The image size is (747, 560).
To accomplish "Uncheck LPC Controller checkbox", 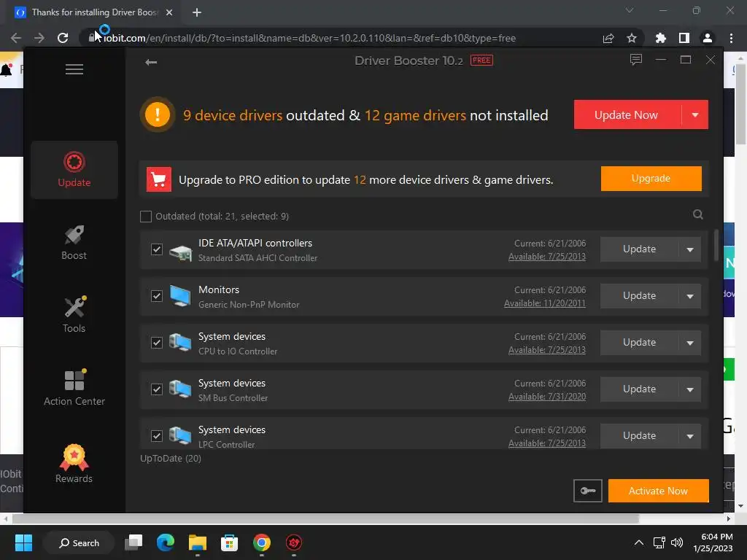I will click(x=157, y=436).
